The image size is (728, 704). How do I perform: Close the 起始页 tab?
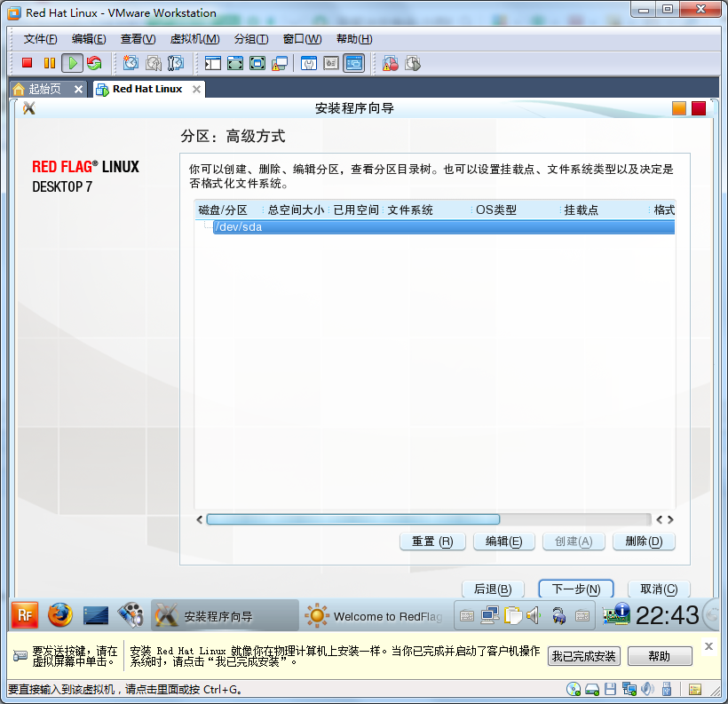78,89
